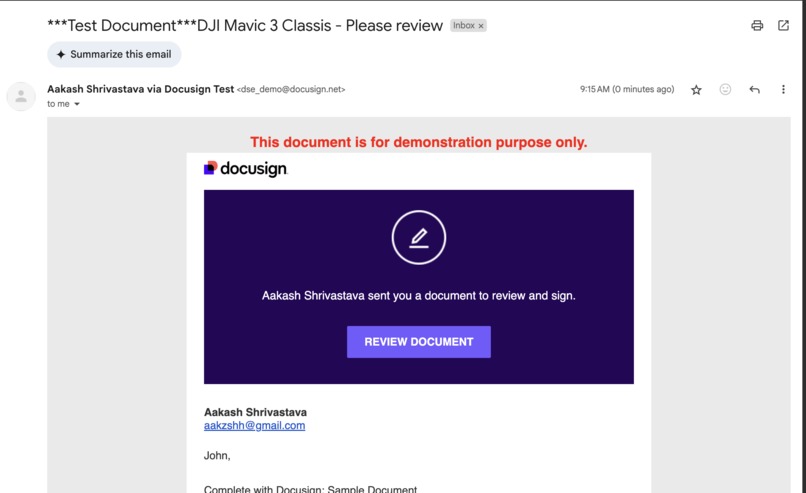This screenshot has height=493, width=806.
Task: Remove the Inbox label
Action: pyautogui.click(x=481, y=26)
